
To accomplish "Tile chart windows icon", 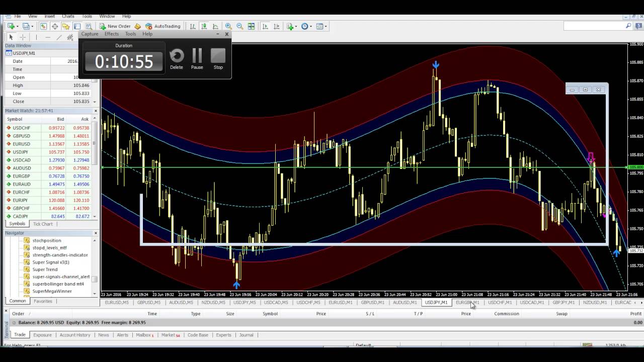I will 251,26.
